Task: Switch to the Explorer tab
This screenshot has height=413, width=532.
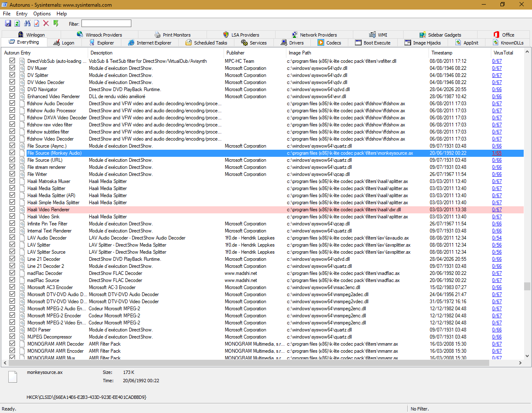Action: (x=101, y=43)
